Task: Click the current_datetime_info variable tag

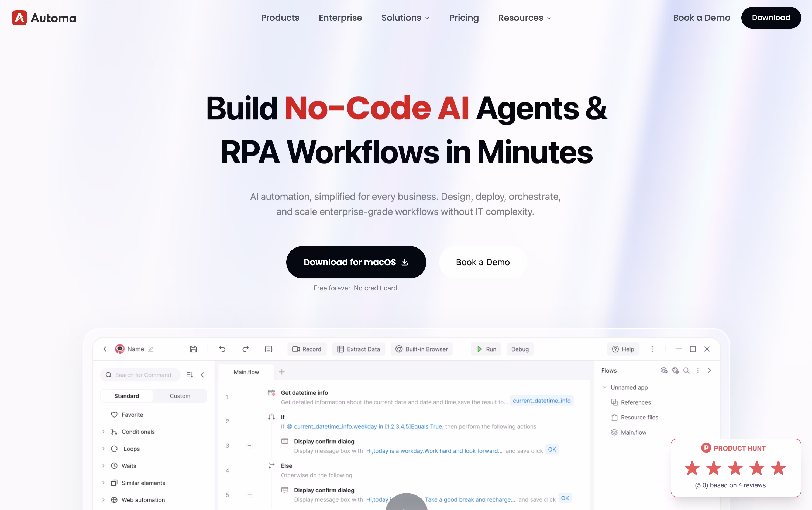Action: [542, 401]
